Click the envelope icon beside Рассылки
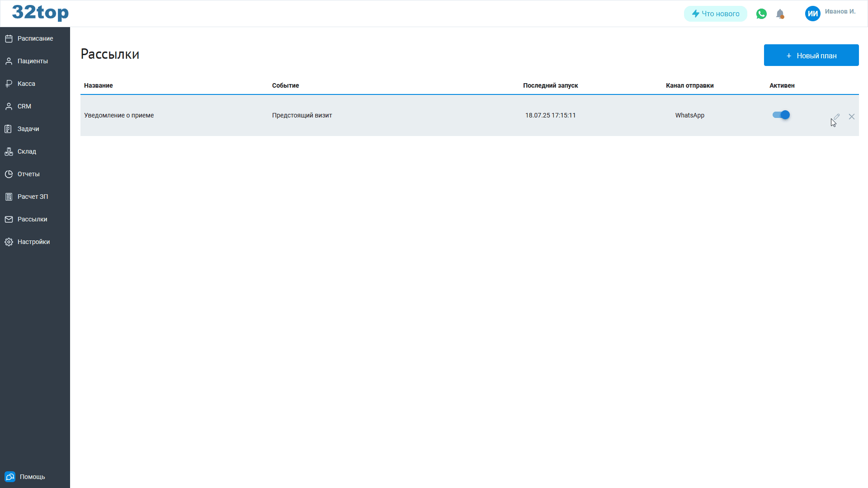This screenshot has height=488, width=868. (9, 220)
